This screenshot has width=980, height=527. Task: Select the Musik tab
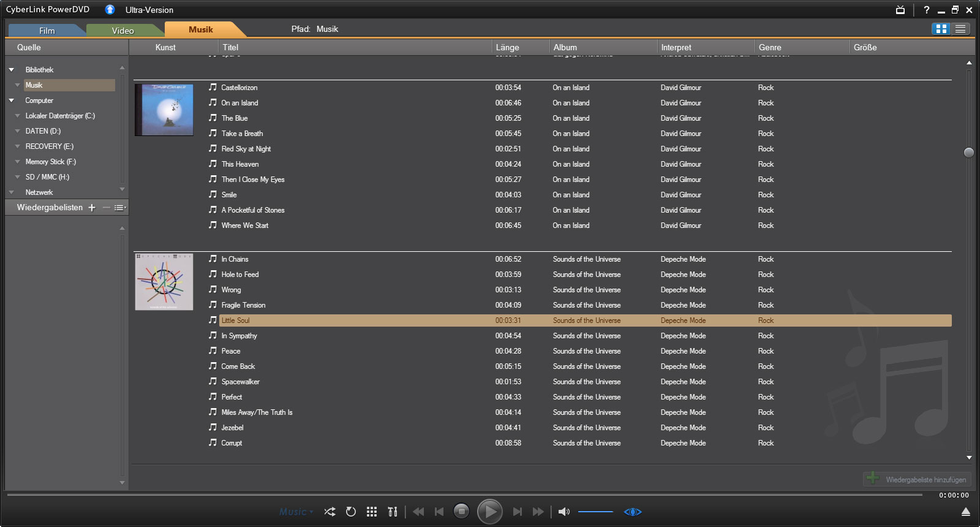201,29
